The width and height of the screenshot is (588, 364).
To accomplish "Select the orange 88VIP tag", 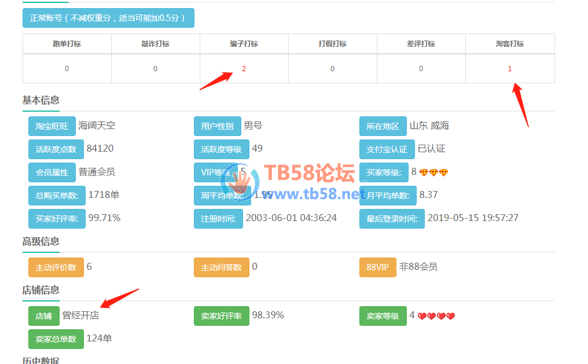I will click(x=377, y=267).
